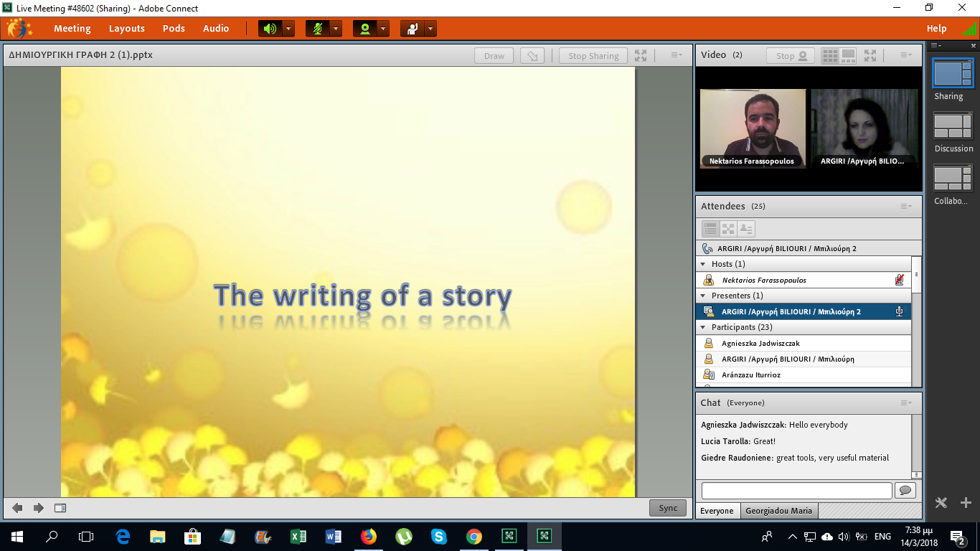The image size is (980, 551).
Task: Open the microphone options dropdown arrow
Action: click(336, 29)
